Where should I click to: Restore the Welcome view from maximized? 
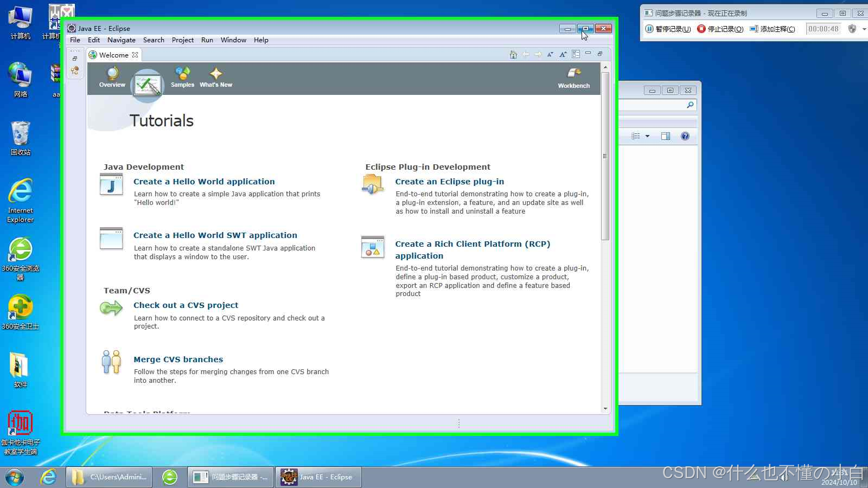coord(600,53)
